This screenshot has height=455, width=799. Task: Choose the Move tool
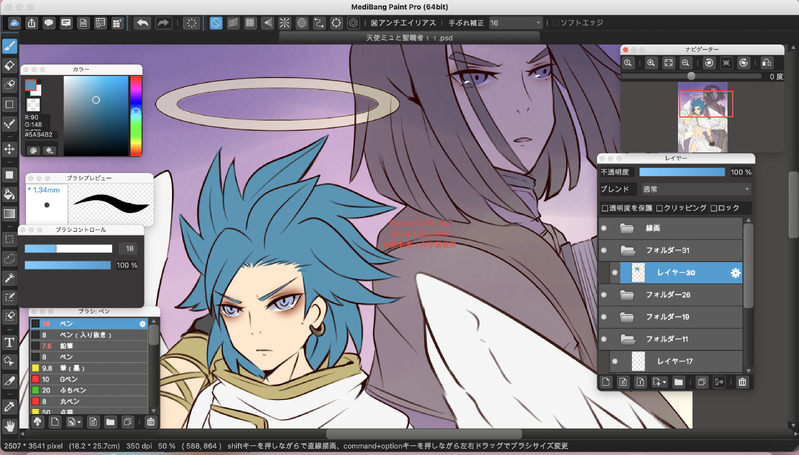(x=10, y=149)
